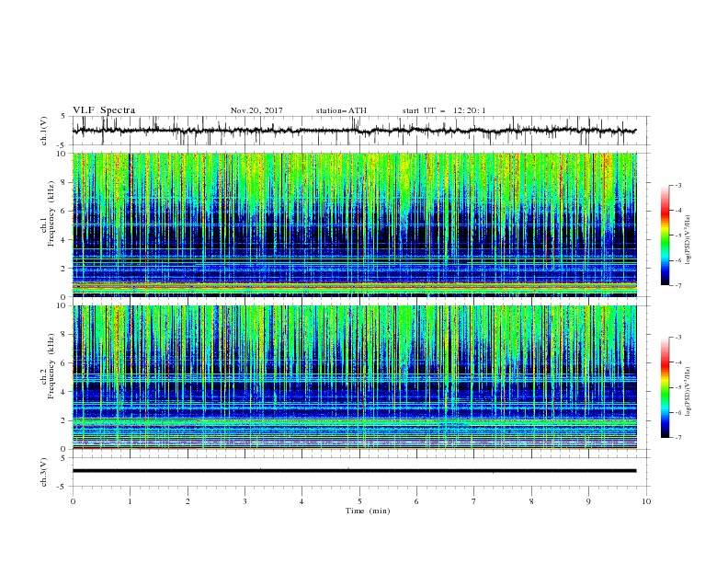The image size is (728, 563).
Task: Click the '0' tick on time axis
Action: (73, 501)
